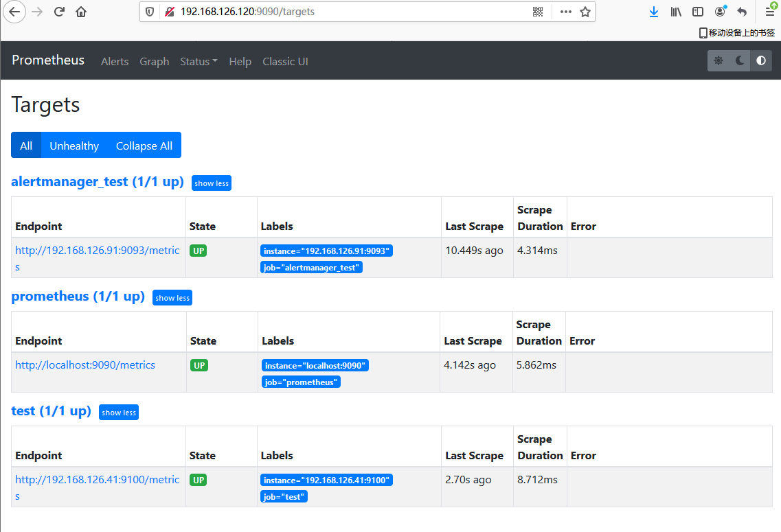
Task: Switch to Classic UI
Action: 285,62
